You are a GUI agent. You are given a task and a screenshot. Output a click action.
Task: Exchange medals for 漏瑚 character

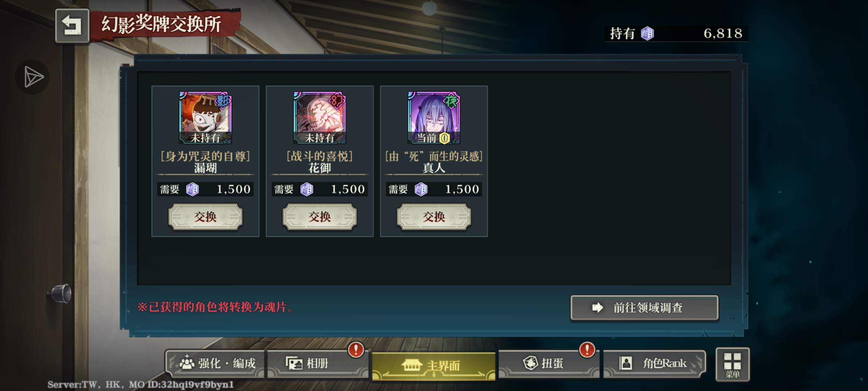(205, 217)
